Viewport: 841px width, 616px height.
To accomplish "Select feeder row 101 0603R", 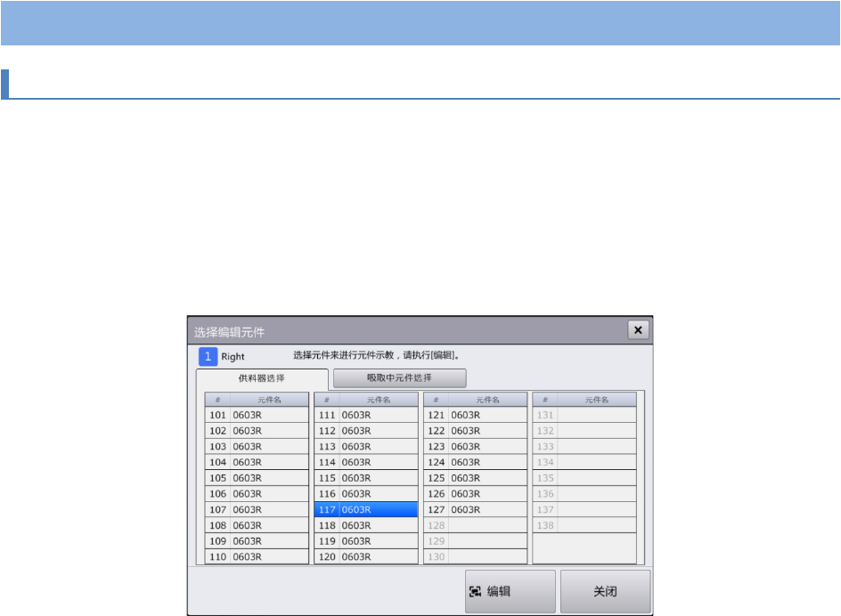I will click(x=257, y=415).
